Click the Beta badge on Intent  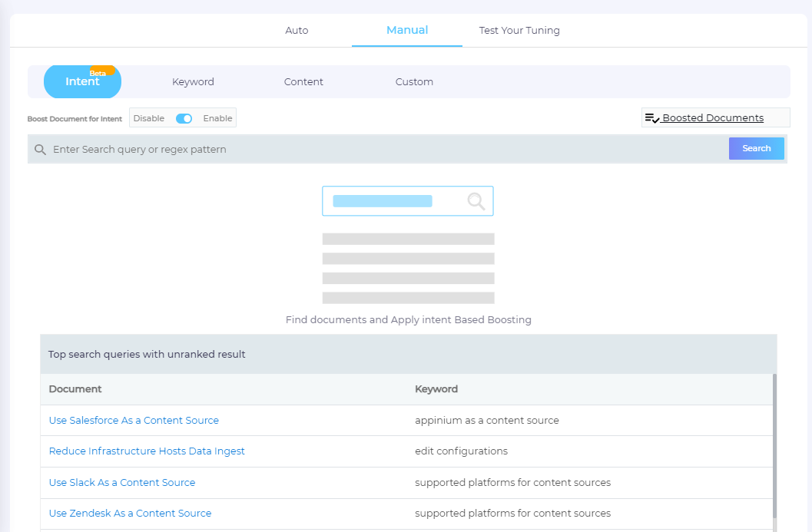tap(98, 73)
